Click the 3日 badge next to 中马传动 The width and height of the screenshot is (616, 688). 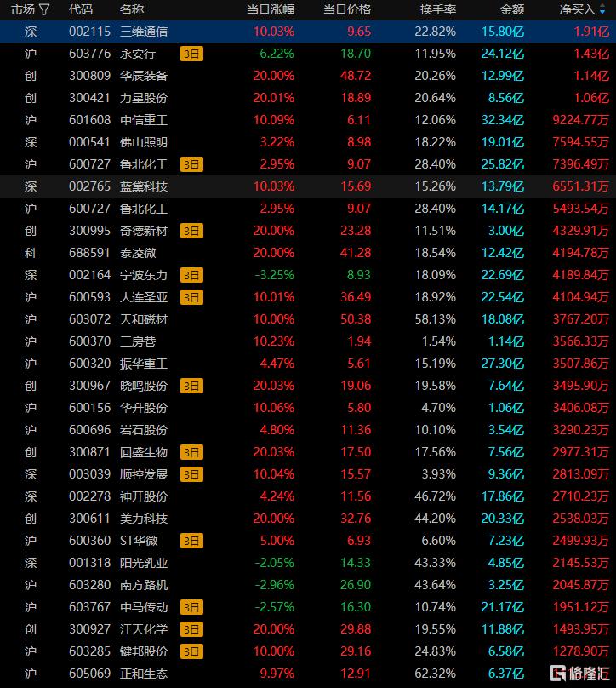tap(191, 607)
